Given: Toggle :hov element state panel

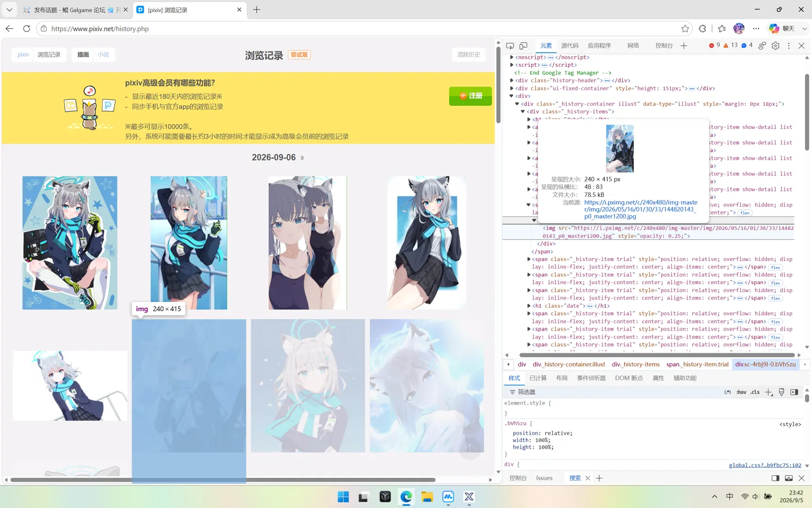Looking at the screenshot, I should 741,392.
